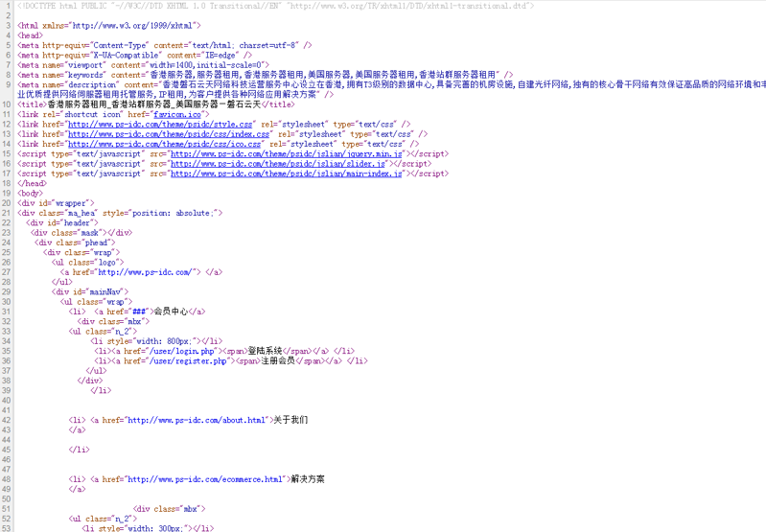Screen dimensions: 766x532
Task: Click the div id="header" line
Action: pyautogui.click(x=62, y=222)
